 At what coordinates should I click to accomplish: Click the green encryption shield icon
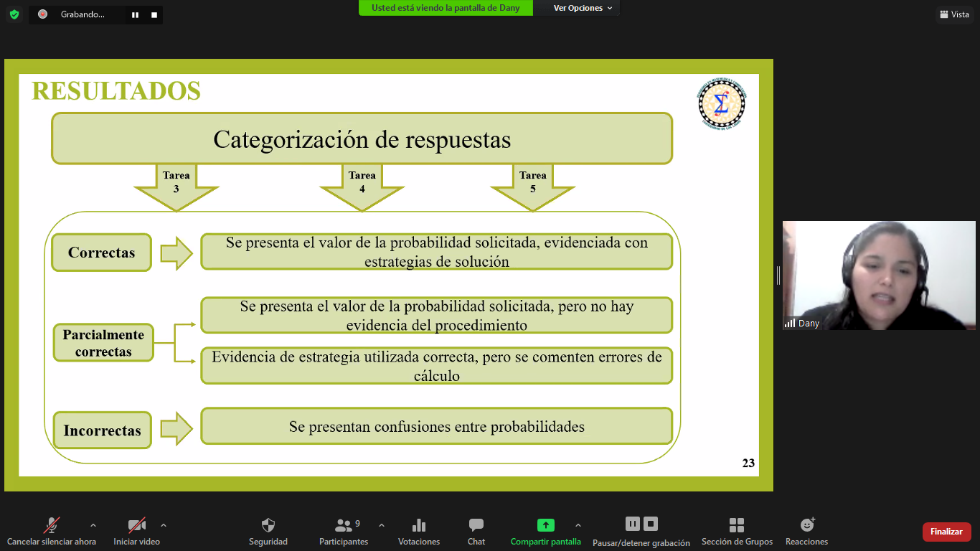pos(14,14)
